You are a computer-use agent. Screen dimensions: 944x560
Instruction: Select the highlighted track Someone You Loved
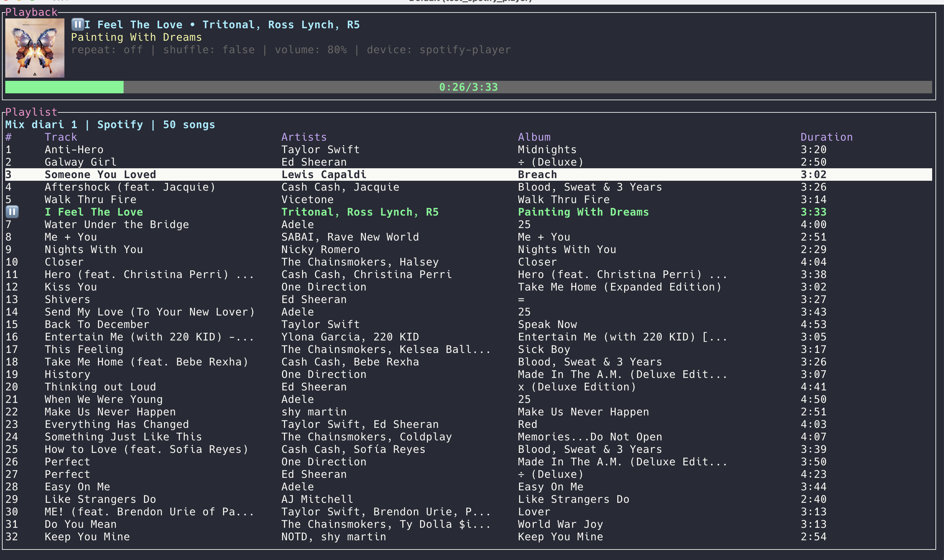point(100,174)
